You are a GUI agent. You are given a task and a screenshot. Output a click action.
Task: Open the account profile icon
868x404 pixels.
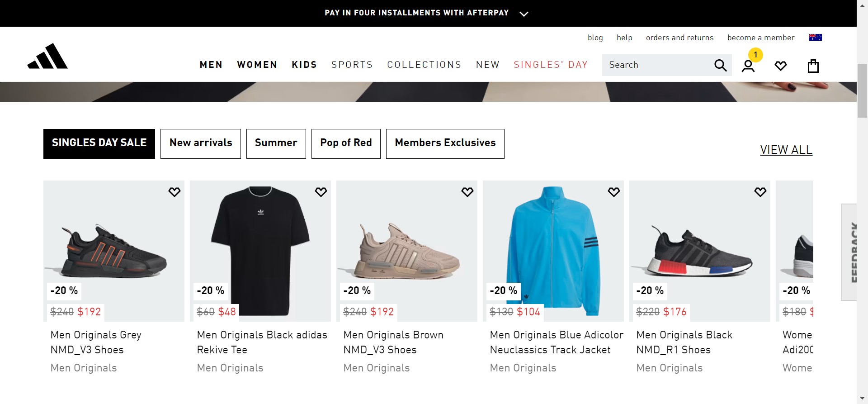[748, 67]
